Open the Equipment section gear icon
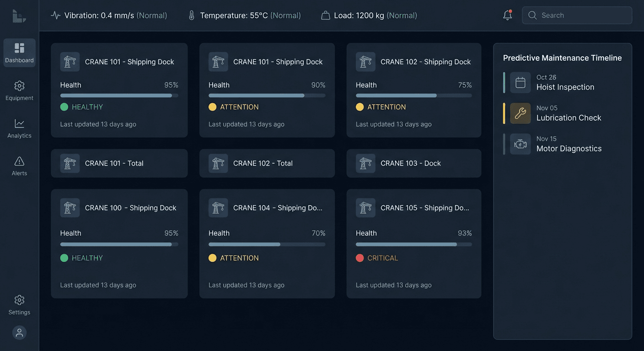The height and width of the screenshot is (351, 644). pyautogui.click(x=19, y=86)
